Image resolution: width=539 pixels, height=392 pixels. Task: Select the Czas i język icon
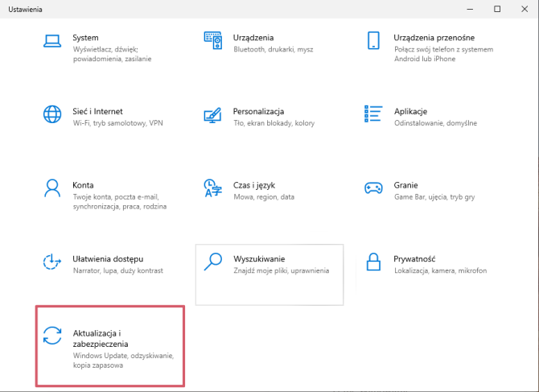(x=212, y=188)
